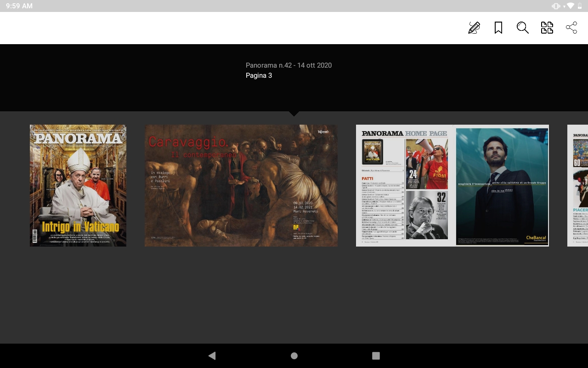Open the Caravaggio advertisement spread thumbnail

point(241,185)
